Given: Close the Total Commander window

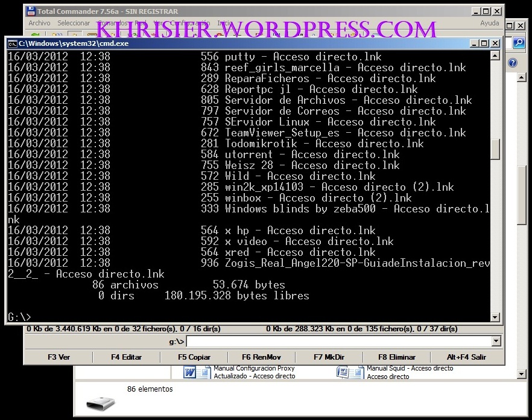Looking at the screenshot, I should tap(498, 11).
